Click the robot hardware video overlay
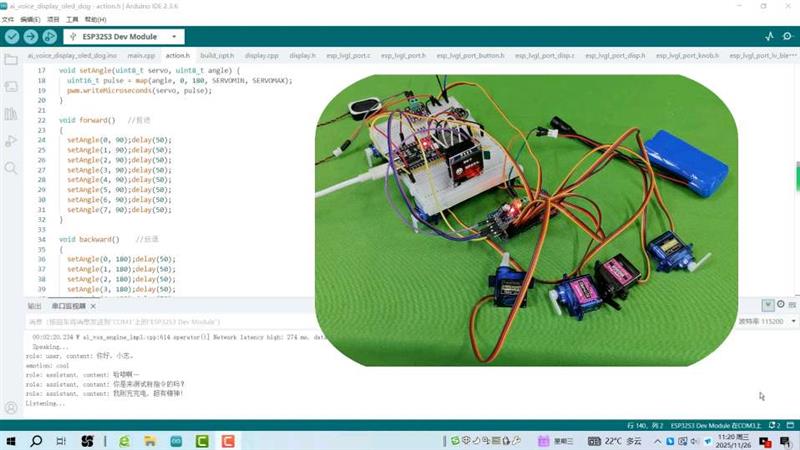This screenshot has width=800, height=450. click(x=526, y=220)
